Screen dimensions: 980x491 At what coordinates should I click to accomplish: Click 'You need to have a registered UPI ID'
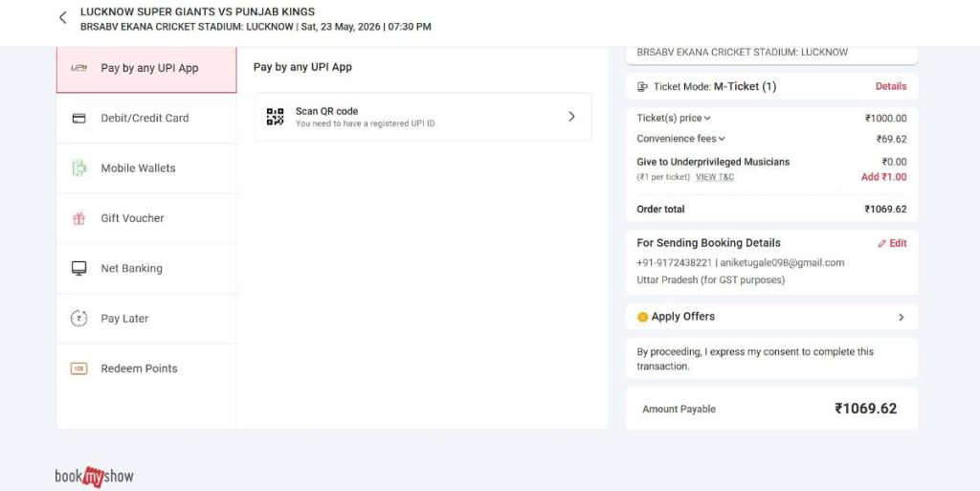pos(365,123)
